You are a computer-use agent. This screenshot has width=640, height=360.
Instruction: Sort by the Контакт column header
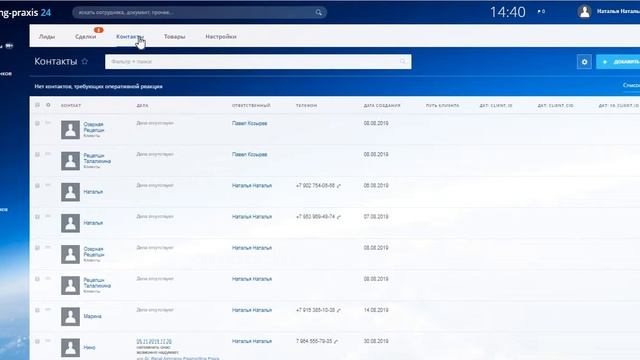click(71, 105)
